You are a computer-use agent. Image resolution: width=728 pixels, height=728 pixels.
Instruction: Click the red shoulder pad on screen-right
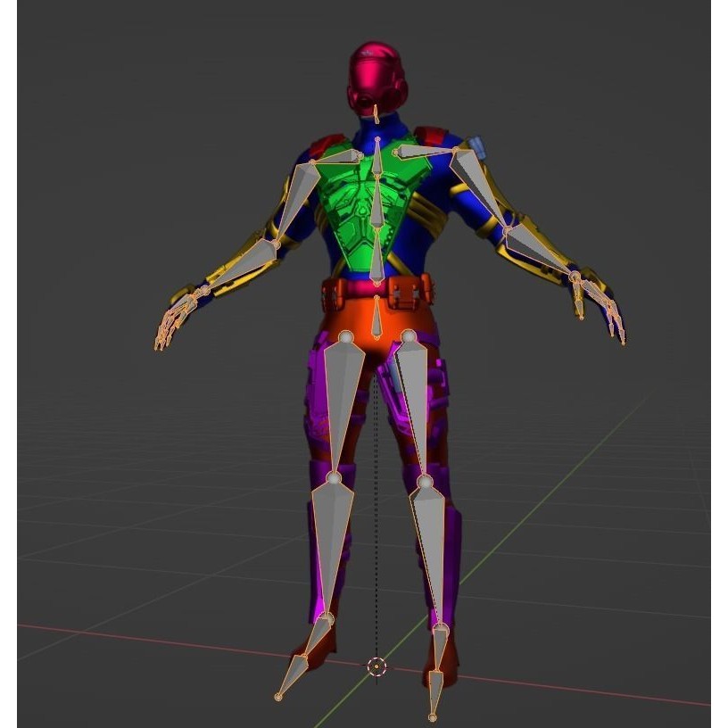pyautogui.click(x=432, y=136)
